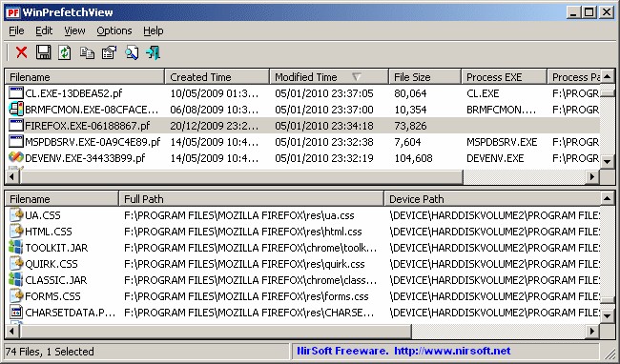620x364 pixels.
Task: Open the View menu
Action: 74,30
